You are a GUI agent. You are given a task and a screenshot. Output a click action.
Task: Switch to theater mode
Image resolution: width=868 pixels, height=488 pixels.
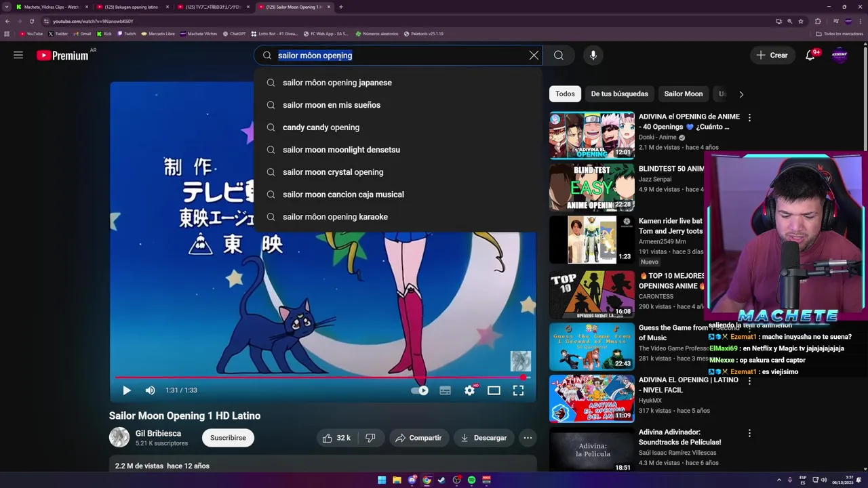[494, 390]
